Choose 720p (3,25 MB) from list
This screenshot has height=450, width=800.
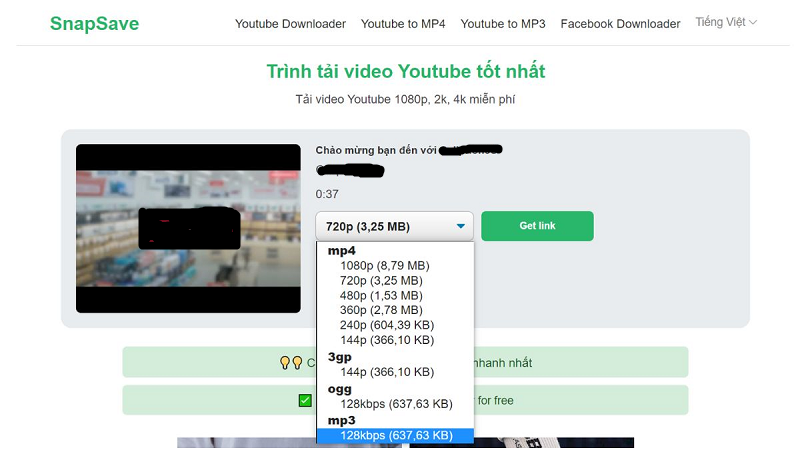click(381, 281)
